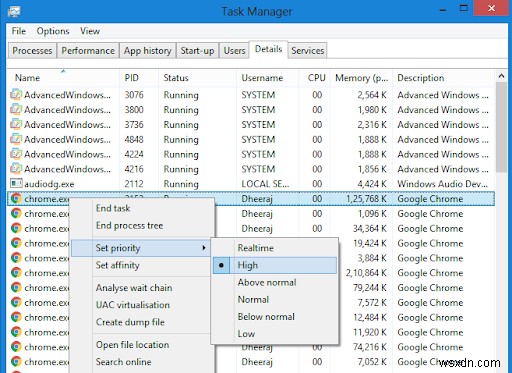Set priority to Low
This screenshot has height=373, width=512.
(x=275, y=334)
